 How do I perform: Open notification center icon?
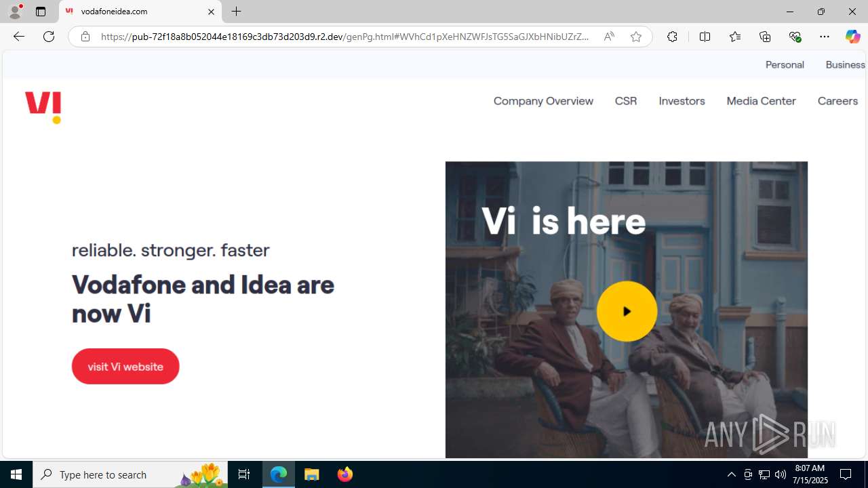coord(846,474)
